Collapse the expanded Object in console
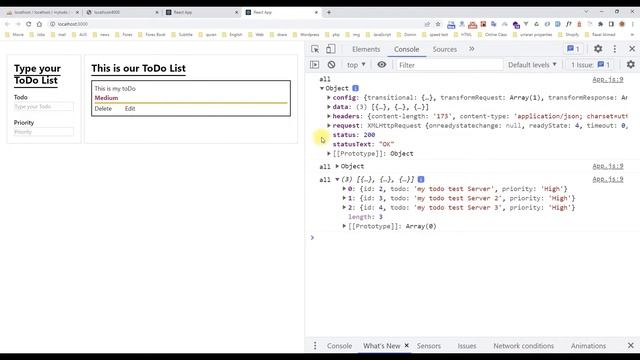The width and height of the screenshot is (640, 360). tap(322, 88)
